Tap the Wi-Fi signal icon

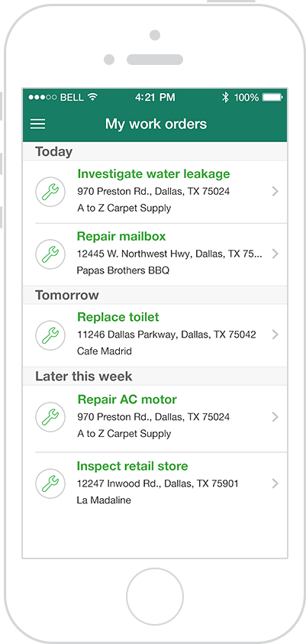tap(93, 97)
